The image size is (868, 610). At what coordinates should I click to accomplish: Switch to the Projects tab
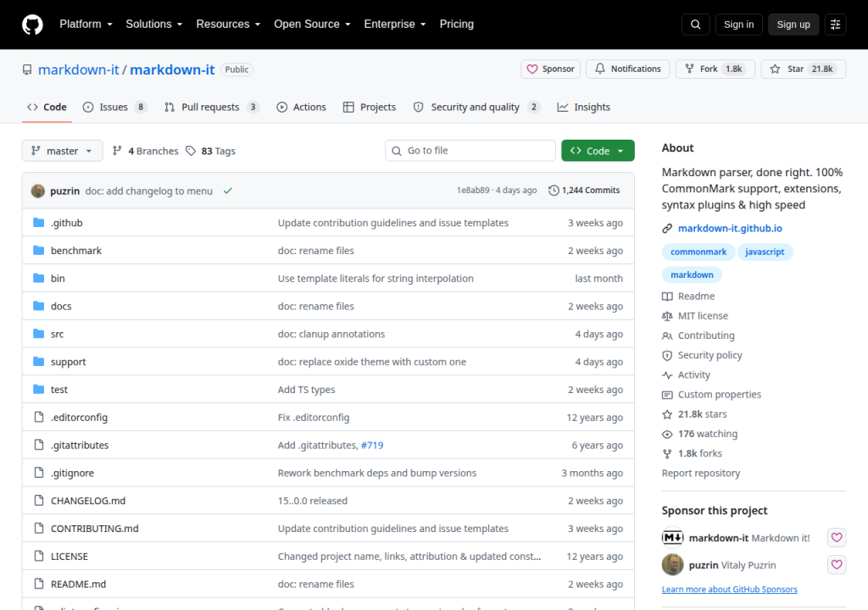point(370,107)
